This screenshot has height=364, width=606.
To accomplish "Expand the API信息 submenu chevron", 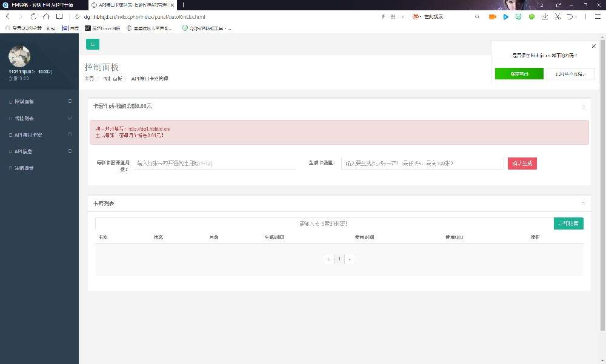I will (70, 151).
